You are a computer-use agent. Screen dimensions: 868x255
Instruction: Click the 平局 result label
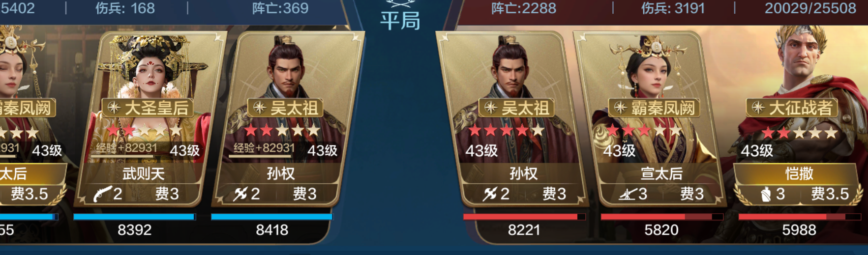400,21
